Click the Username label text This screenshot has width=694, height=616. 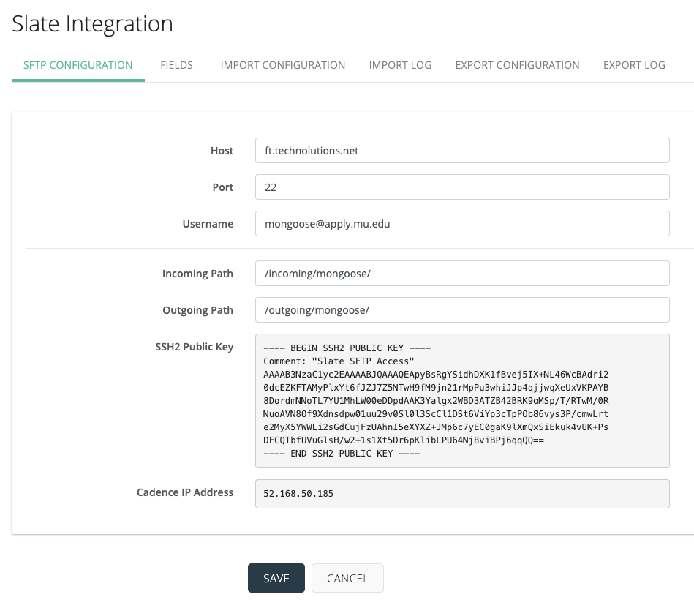point(208,224)
